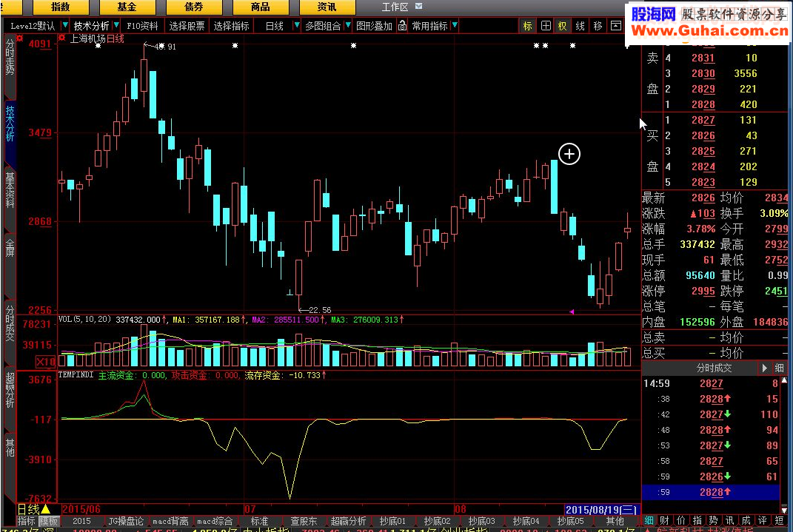793x532 pixels.
Task: Click the 评 comment tab at bottom-right
Action: point(762,520)
